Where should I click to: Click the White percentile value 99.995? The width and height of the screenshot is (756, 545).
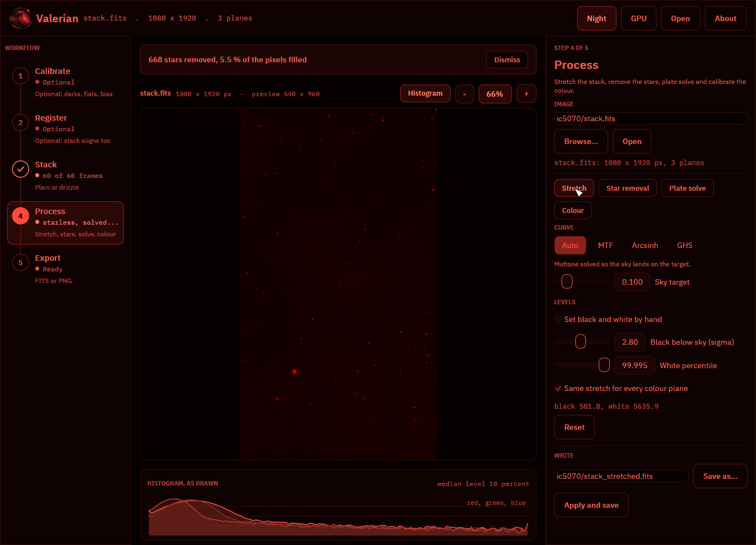pyautogui.click(x=635, y=365)
